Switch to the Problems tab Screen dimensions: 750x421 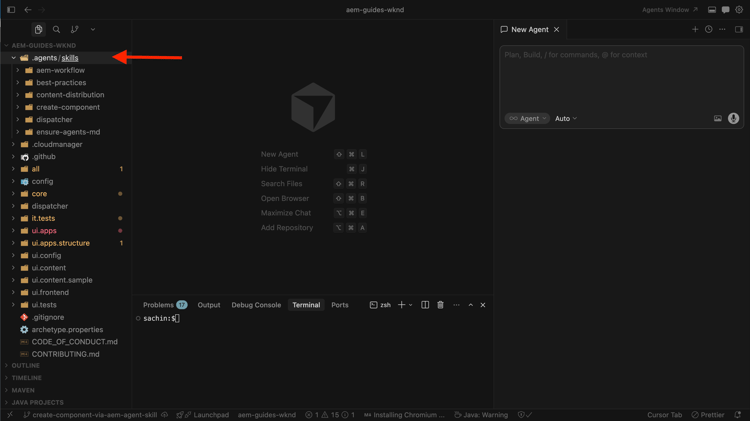tap(165, 305)
